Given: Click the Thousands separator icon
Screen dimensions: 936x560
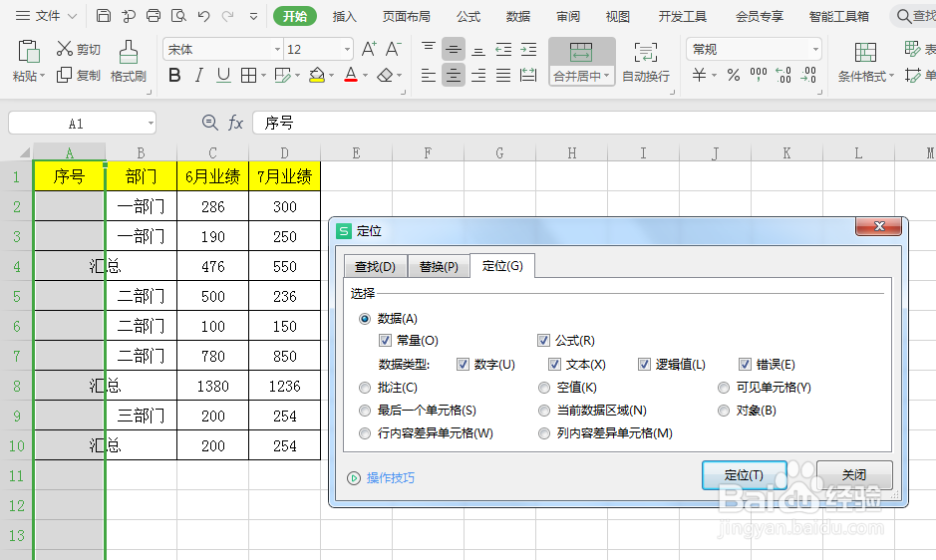Looking at the screenshot, I should point(759,75).
